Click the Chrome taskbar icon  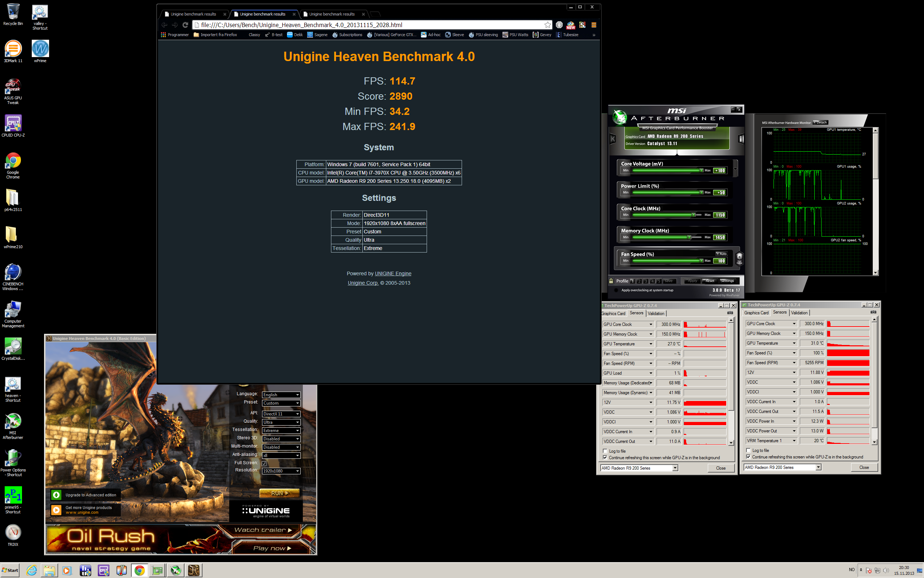pos(139,570)
